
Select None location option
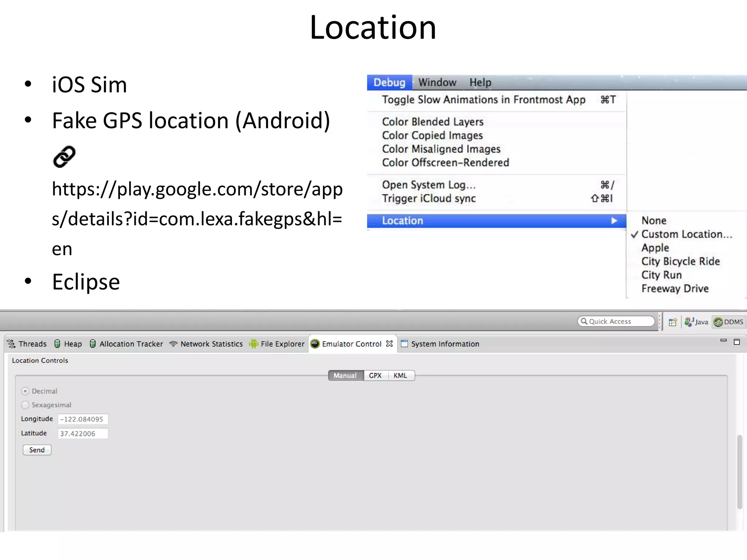pyautogui.click(x=654, y=221)
